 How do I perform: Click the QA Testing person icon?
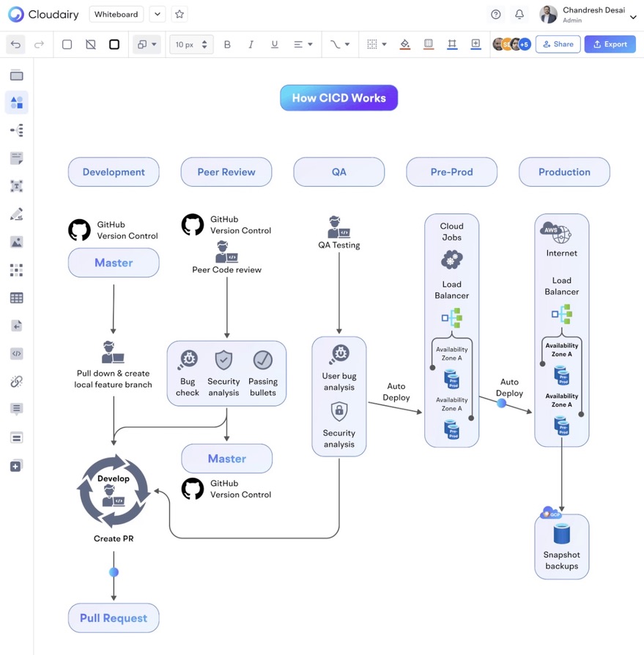click(338, 227)
